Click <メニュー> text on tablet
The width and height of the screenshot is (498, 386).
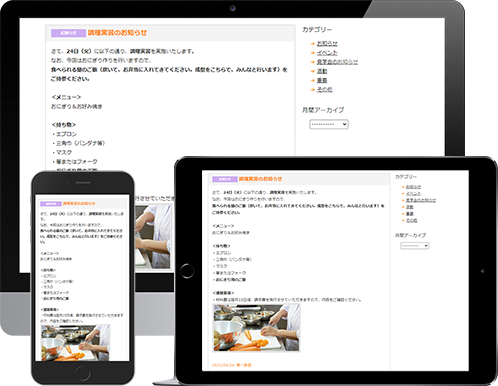click(x=223, y=226)
